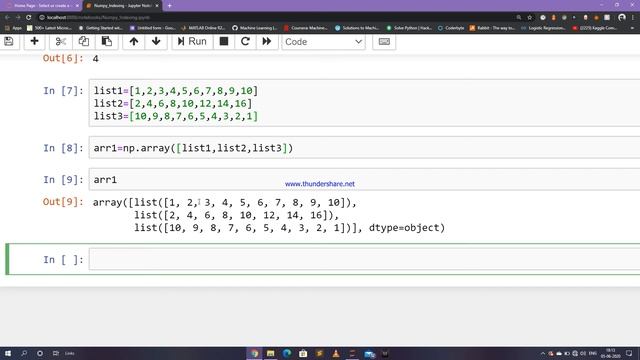Open the Chrome profile avatar
640x360 pixels.
coord(622,18)
